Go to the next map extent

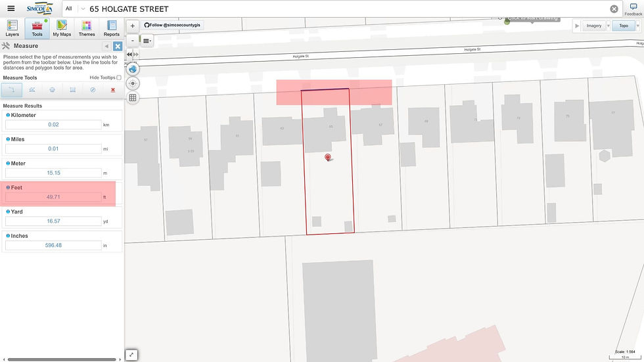point(136,54)
